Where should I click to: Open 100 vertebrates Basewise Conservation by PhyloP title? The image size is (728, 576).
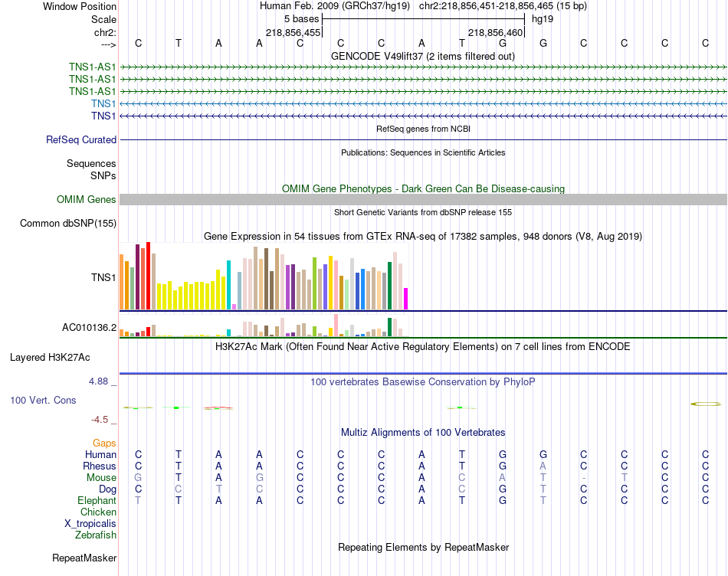click(422, 382)
